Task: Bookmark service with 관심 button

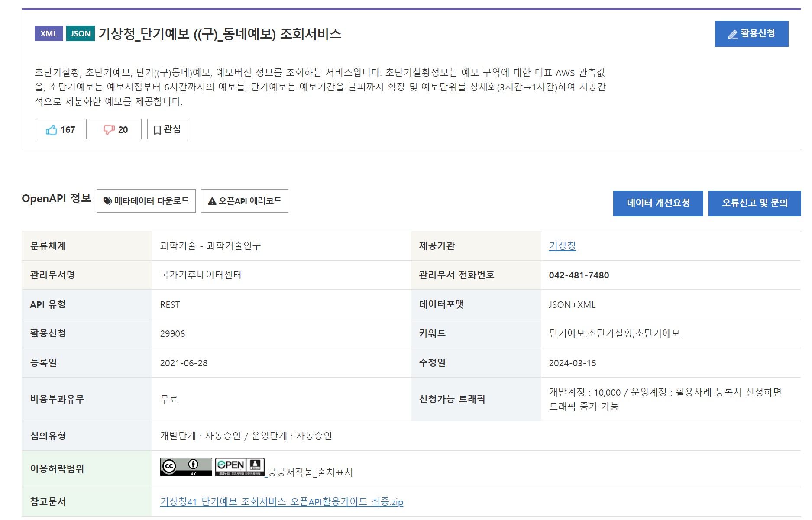Action: click(x=168, y=129)
